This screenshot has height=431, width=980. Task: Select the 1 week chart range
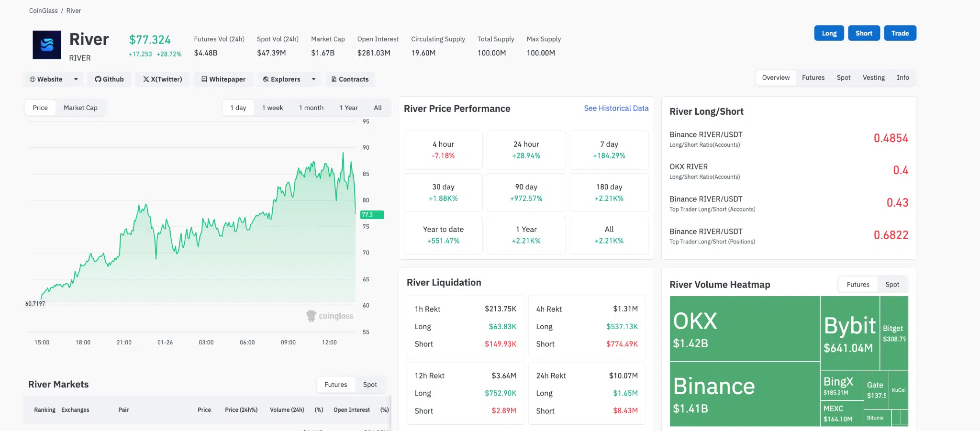[x=272, y=108]
